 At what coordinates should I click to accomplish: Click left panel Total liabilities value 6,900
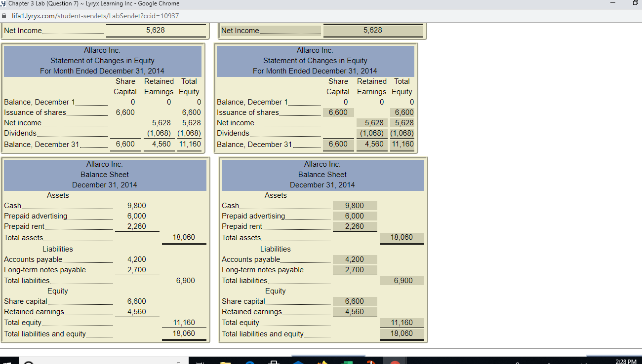coord(186,281)
